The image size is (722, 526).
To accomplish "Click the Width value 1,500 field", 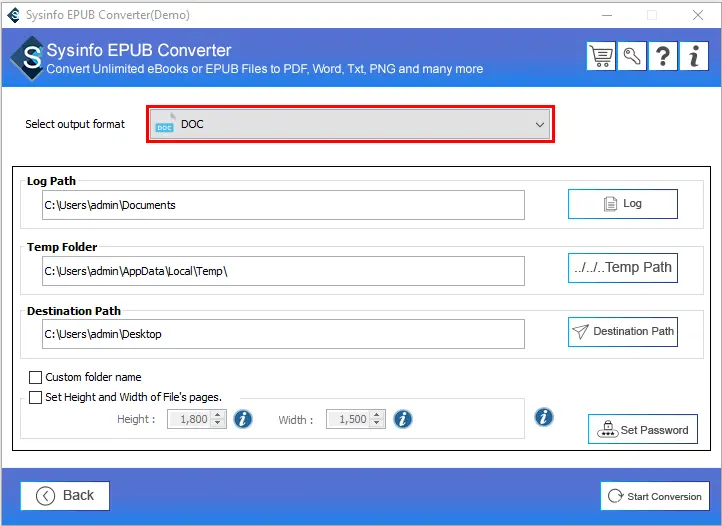I will point(348,419).
